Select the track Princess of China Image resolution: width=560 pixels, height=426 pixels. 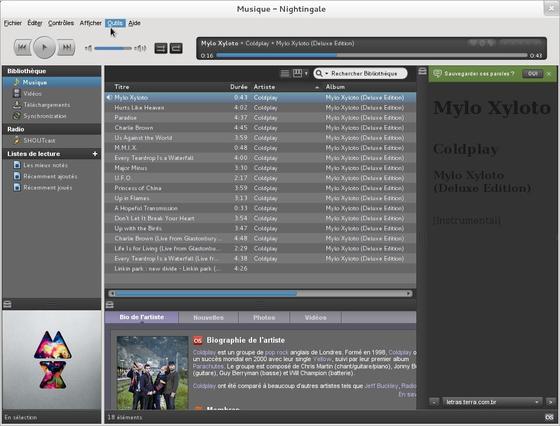pos(260,188)
